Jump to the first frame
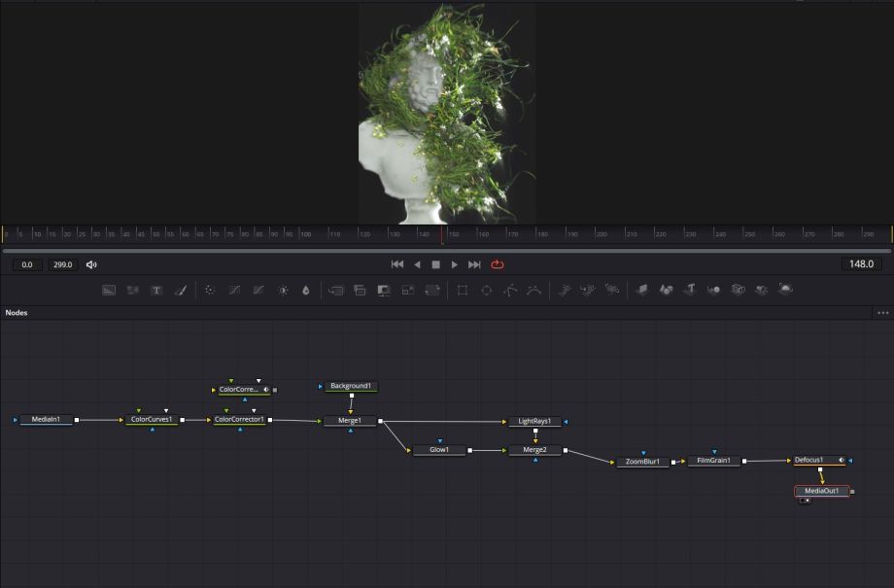 click(396, 264)
